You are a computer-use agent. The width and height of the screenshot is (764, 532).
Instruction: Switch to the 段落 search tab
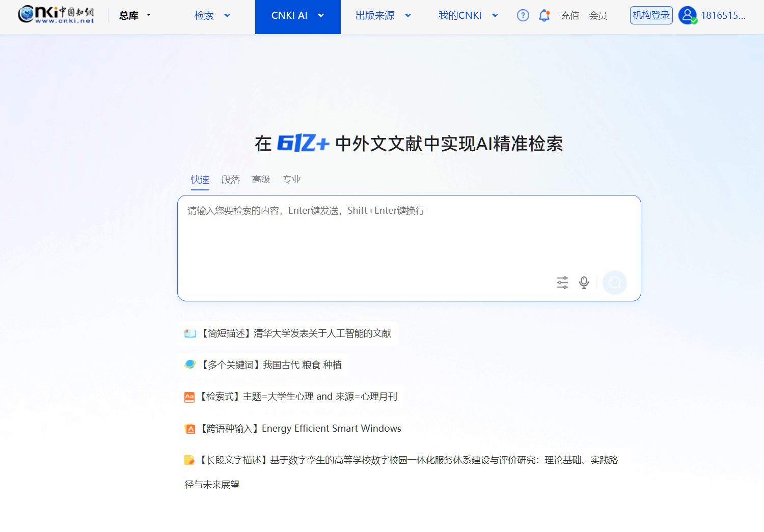pos(230,180)
